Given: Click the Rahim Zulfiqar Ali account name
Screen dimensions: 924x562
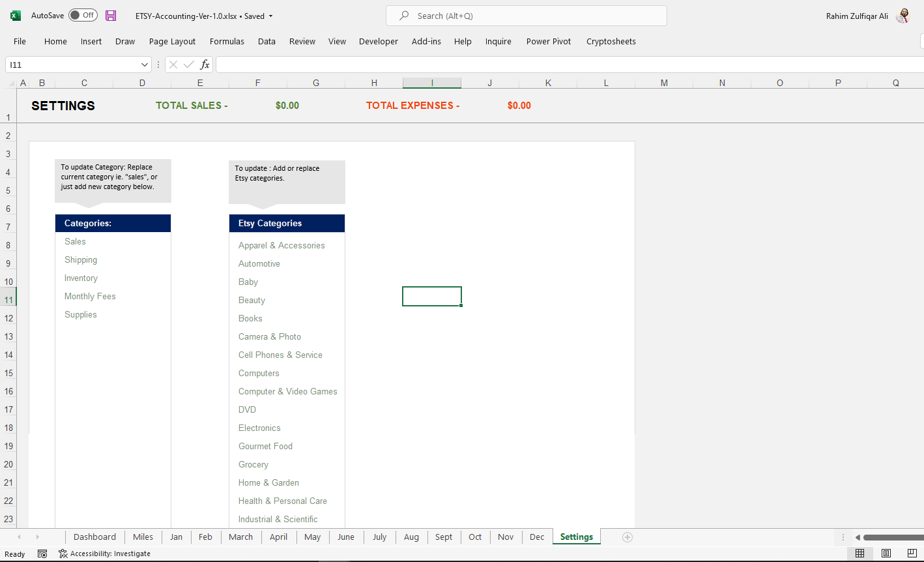Looking at the screenshot, I should [857, 16].
